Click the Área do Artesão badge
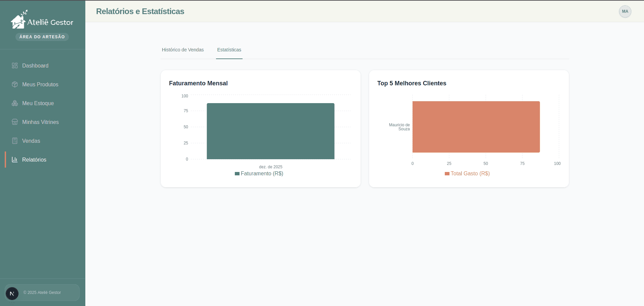Screen dimensions: 644x306 tap(42, 37)
